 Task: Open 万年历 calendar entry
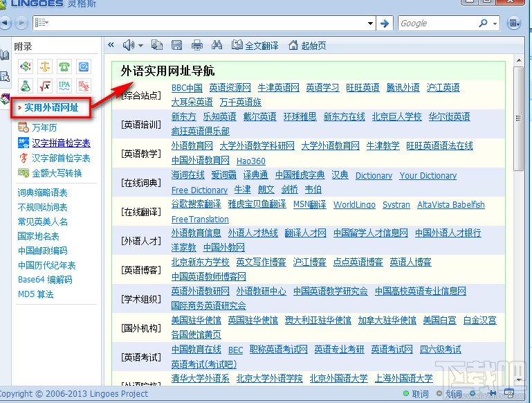44,127
